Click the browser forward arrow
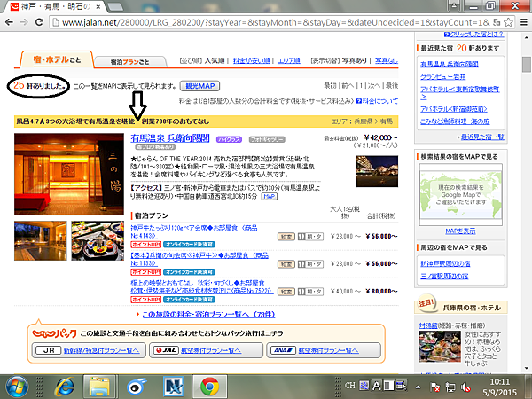This screenshot has height=399, width=532. coord(24,22)
